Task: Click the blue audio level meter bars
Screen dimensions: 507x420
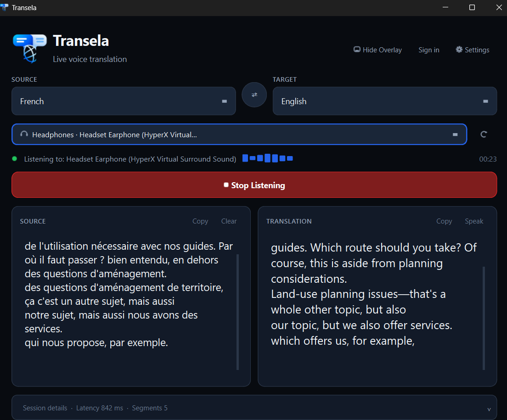Action: pyautogui.click(x=267, y=158)
